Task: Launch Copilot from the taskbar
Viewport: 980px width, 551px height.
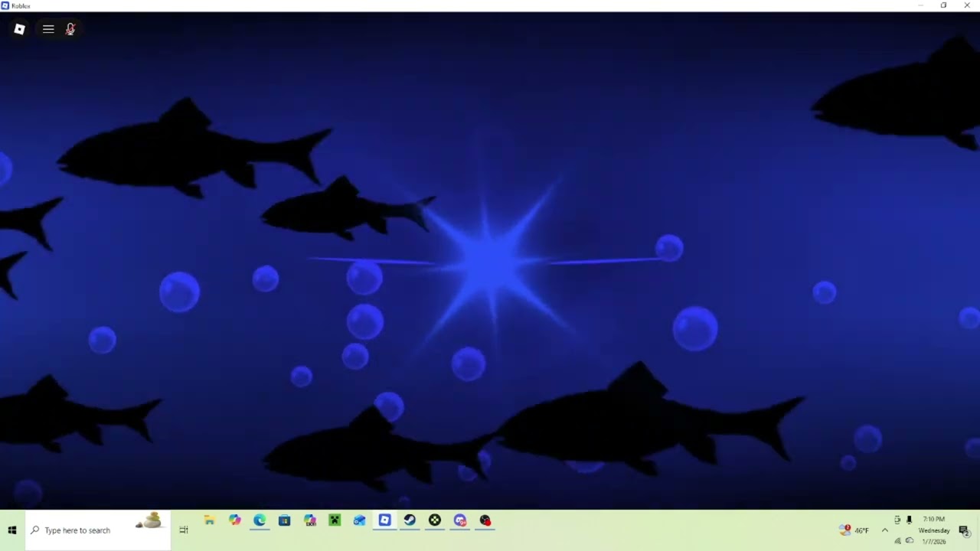Action: point(234,520)
